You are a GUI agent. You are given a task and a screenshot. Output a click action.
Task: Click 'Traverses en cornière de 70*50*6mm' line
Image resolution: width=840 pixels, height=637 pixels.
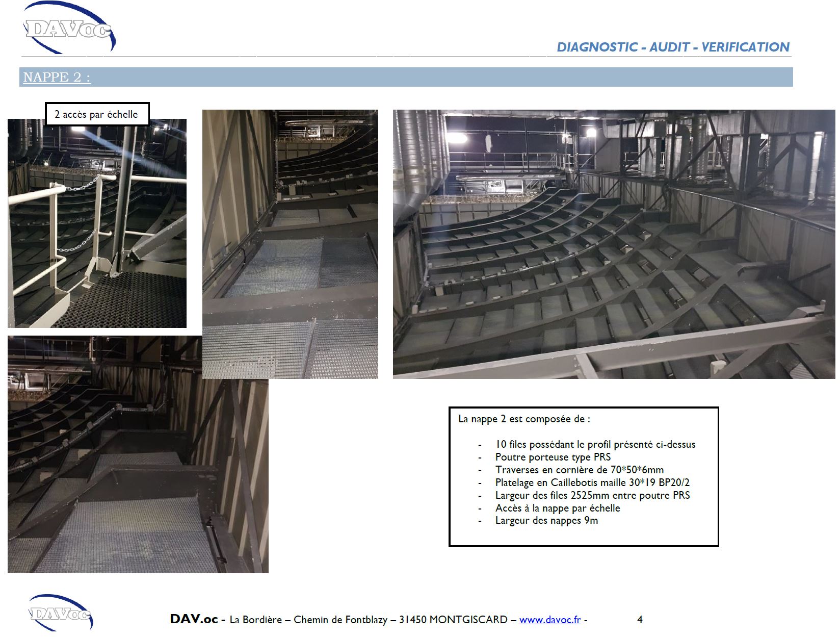580,470
